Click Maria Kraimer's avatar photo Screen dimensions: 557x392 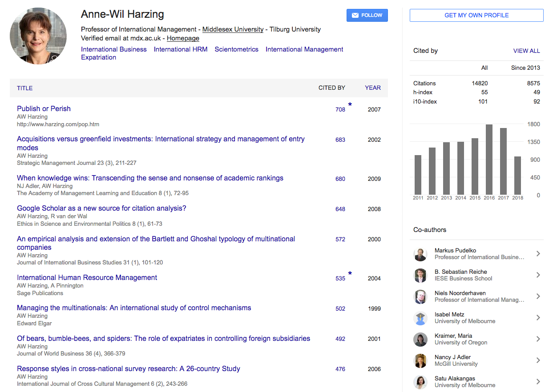pyautogui.click(x=420, y=339)
